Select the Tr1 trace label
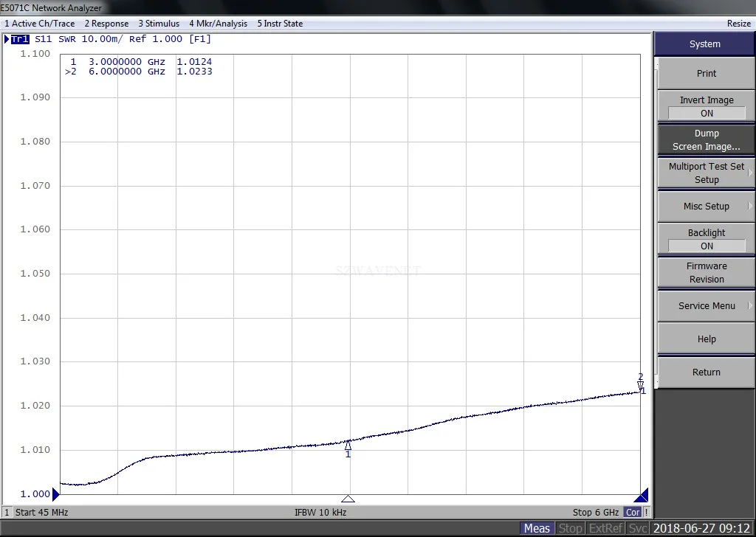This screenshot has width=756, height=537. [x=20, y=40]
